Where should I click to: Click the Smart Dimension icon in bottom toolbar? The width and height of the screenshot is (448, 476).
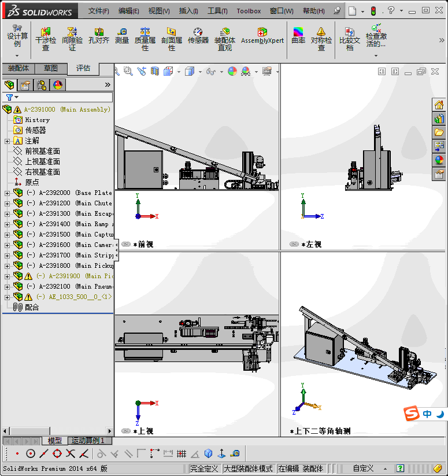coord(168,453)
